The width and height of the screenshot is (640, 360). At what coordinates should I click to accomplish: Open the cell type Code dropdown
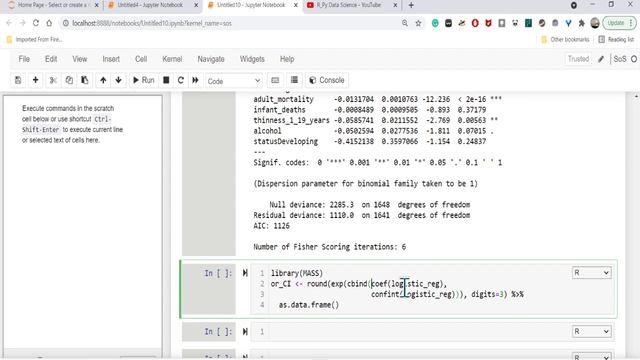pos(234,81)
